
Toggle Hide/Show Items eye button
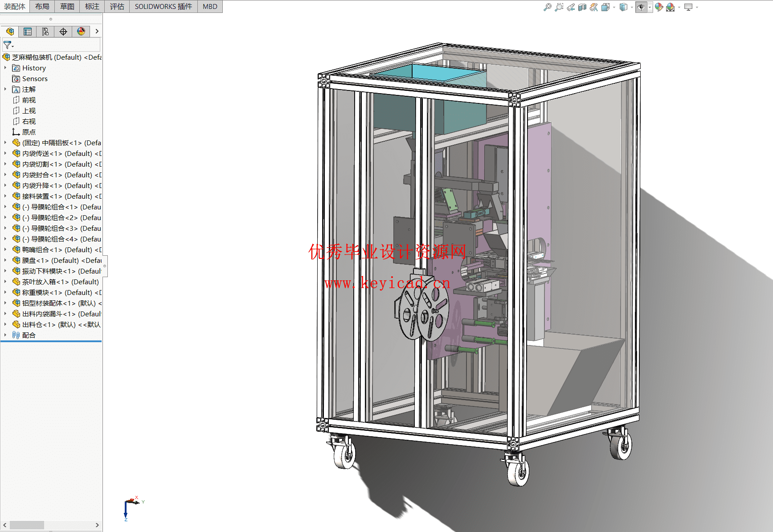(641, 7)
